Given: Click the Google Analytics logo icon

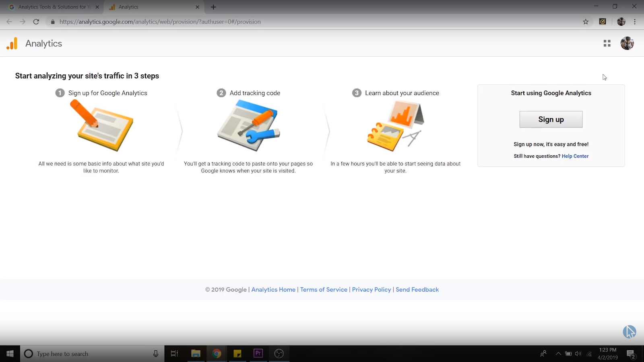Looking at the screenshot, I should click(12, 43).
